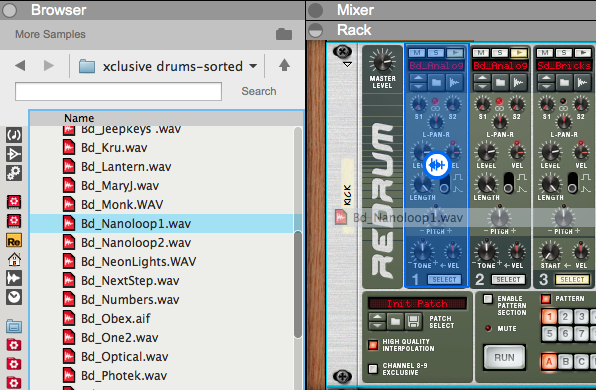Image resolution: width=596 pixels, height=390 pixels.
Task: Mute Redrum channel 1 with M button
Action: click(417, 53)
